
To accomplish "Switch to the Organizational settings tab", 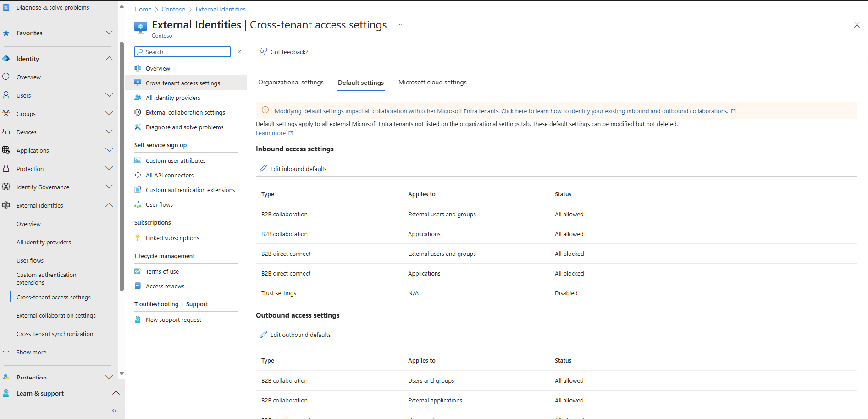I will point(291,82).
